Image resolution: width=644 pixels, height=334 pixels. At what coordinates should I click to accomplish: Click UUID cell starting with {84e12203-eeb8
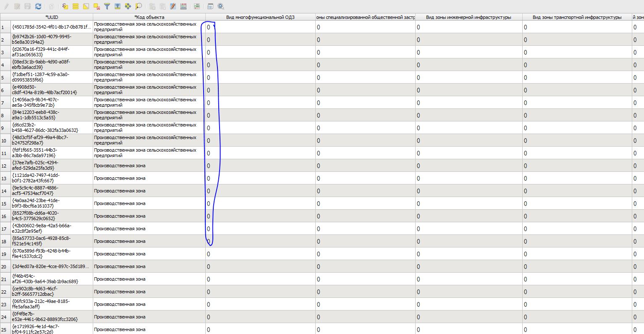[x=52, y=115]
